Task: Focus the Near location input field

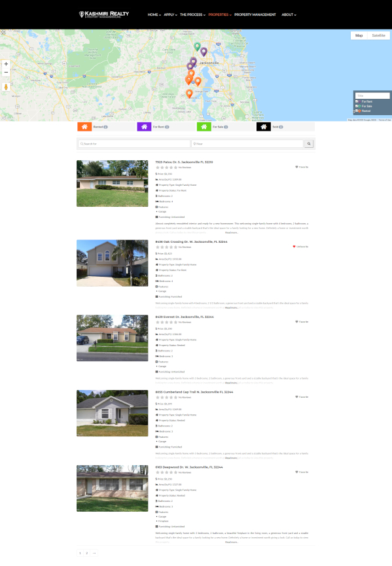Action: coord(247,144)
